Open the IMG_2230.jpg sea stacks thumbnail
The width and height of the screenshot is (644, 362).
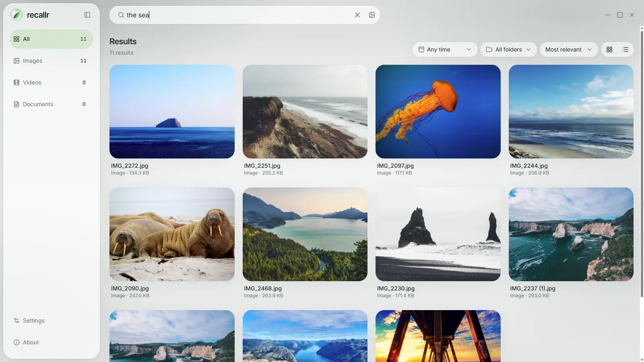tap(438, 234)
